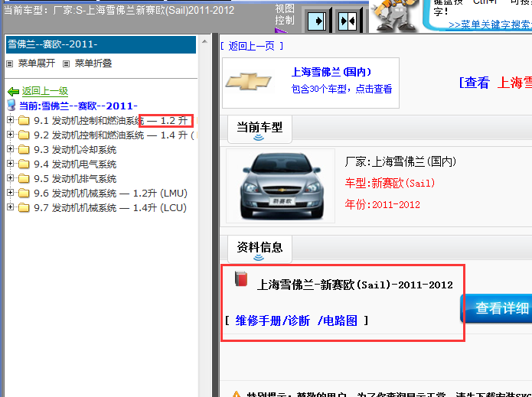Click the view control collapse-arrows icon

[x=348, y=21]
